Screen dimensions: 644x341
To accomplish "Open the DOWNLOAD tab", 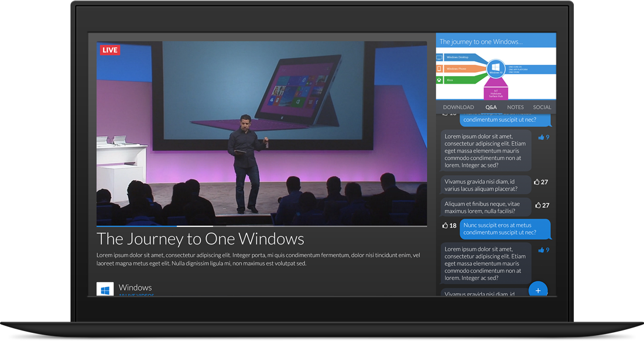I will [458, 107].
